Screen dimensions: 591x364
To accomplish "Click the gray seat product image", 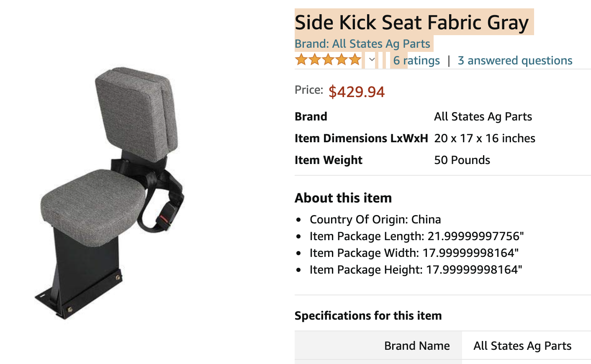I will pos(111,193).
